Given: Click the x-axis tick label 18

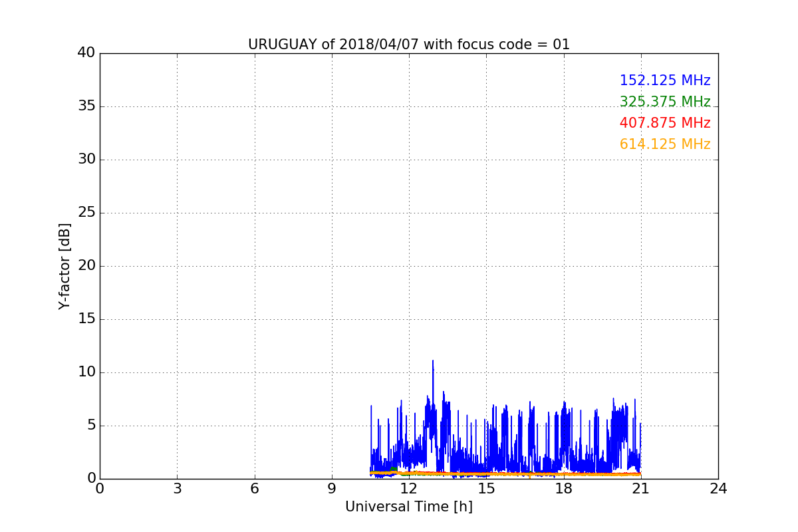Looking at the screenshot, I should pyautogui.click(x=564, y=489).
